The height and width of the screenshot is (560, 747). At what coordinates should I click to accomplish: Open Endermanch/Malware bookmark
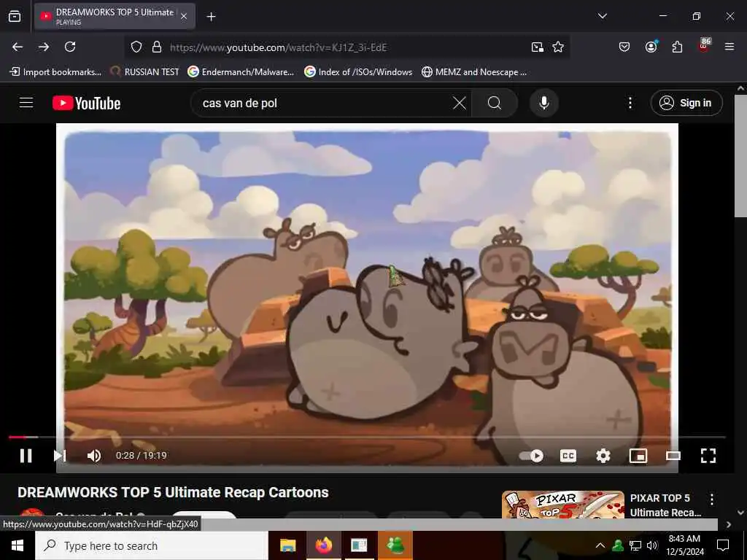[x=241, y=72]
